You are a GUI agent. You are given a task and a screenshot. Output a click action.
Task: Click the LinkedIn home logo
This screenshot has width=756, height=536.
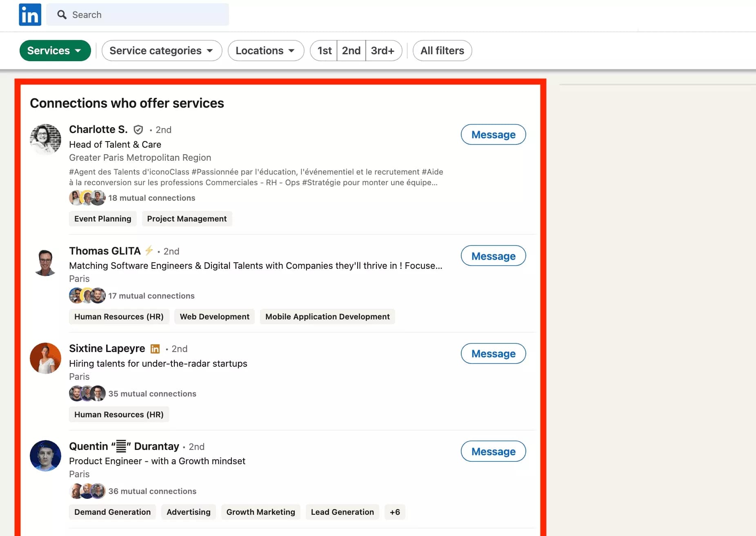tap(30, 14)
